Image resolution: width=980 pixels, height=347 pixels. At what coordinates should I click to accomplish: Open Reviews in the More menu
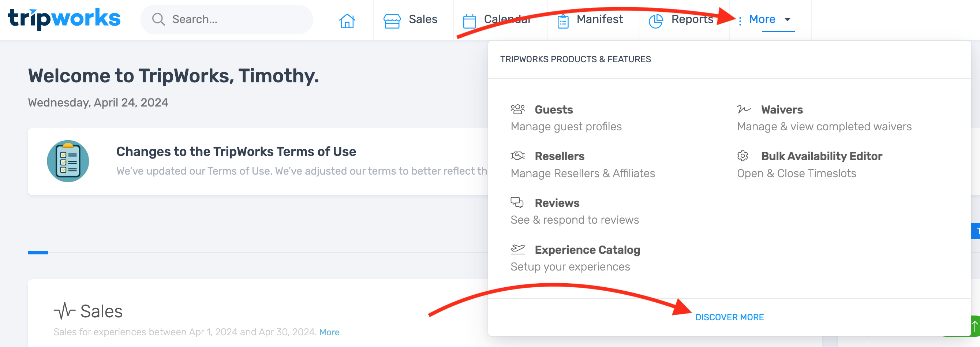click(557, 203)
